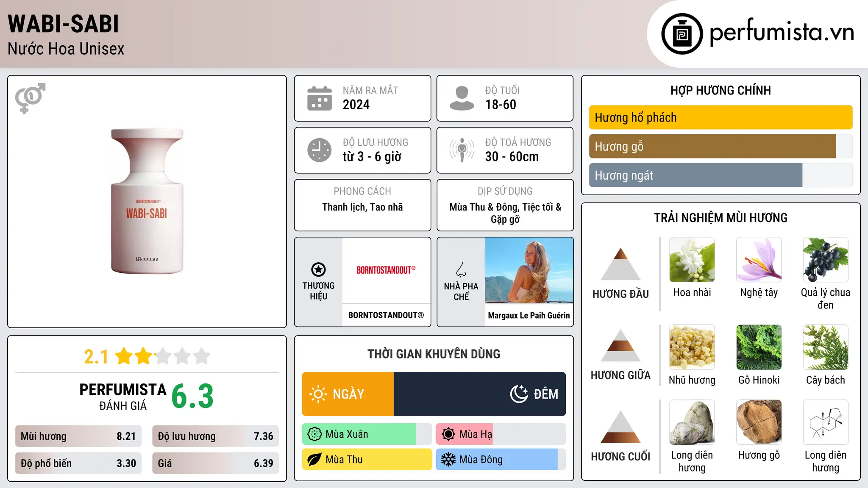Click the Perfumista 6.3 rating score
Image resolution: width=868 pixels, height=488 pixels.
pos(192,396)
